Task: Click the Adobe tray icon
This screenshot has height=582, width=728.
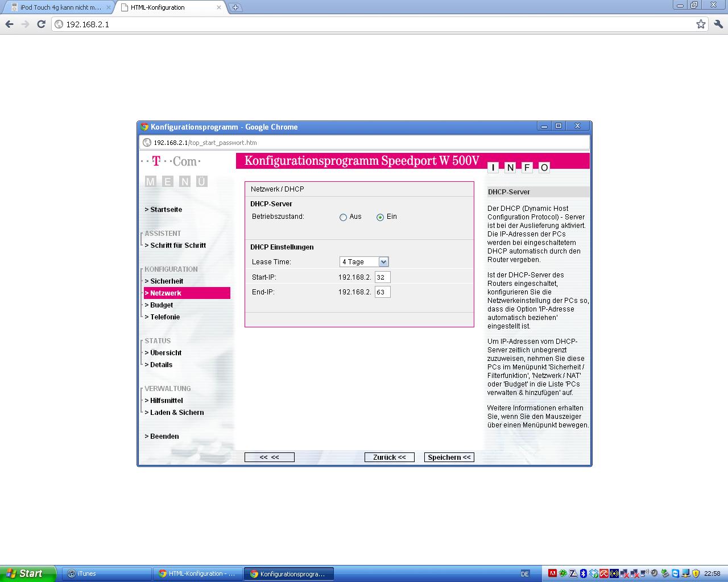Action: coord(552,573)
